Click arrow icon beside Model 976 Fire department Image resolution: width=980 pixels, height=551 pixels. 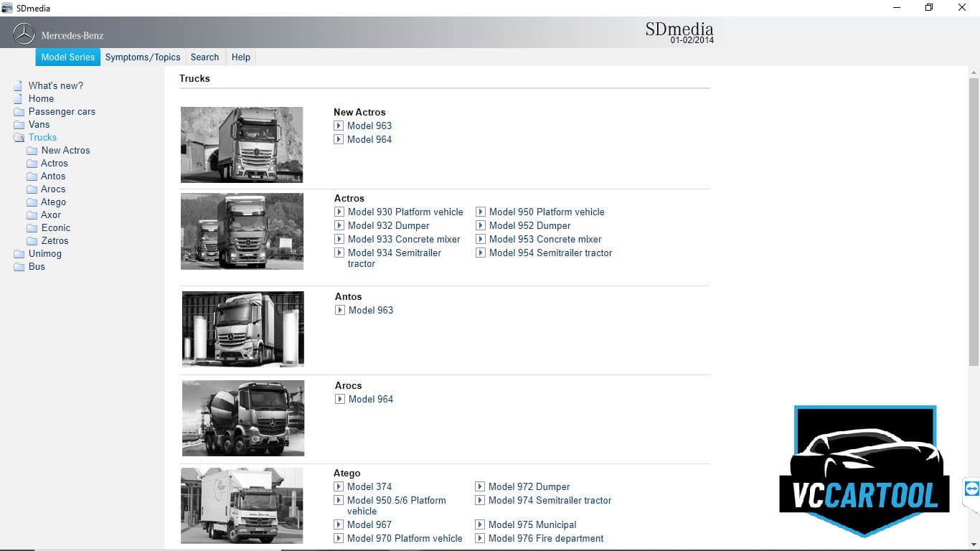tap(480, 538)
